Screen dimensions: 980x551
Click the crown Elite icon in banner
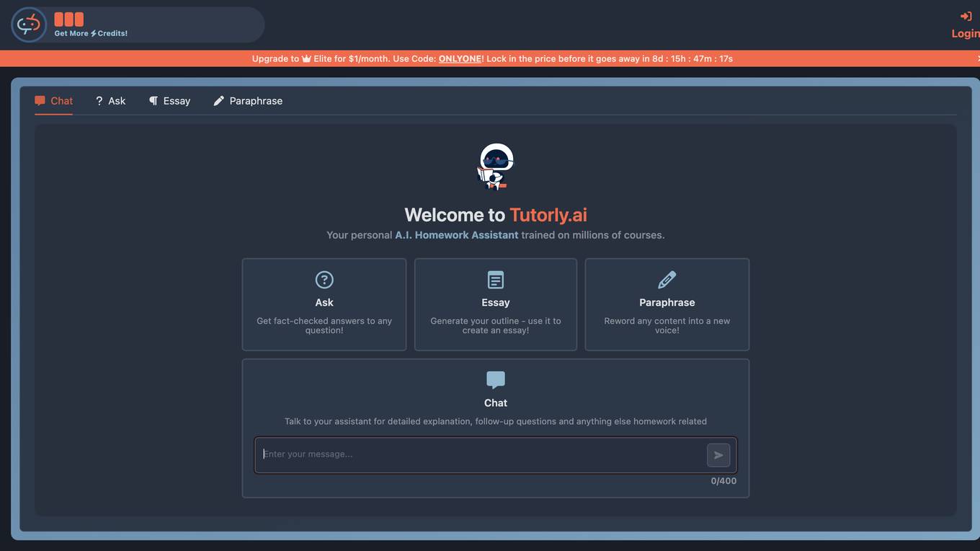[x=306, y=58]
